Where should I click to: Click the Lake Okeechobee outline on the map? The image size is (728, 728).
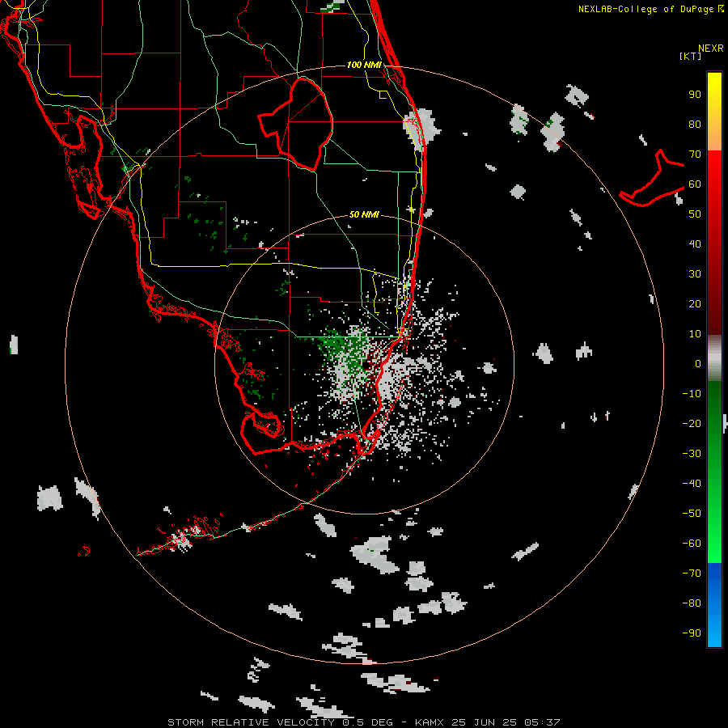click(296, 124)
